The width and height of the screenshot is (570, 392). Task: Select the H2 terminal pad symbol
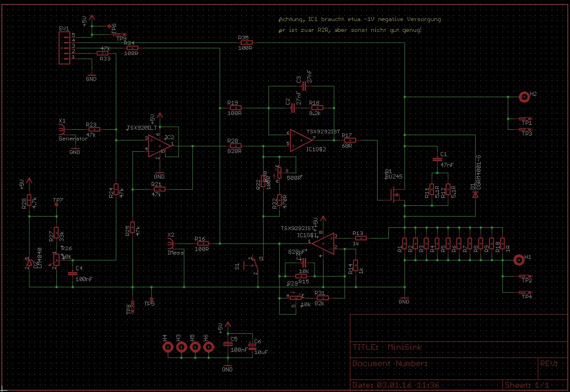pyautogui.click(x=523, y=96)
